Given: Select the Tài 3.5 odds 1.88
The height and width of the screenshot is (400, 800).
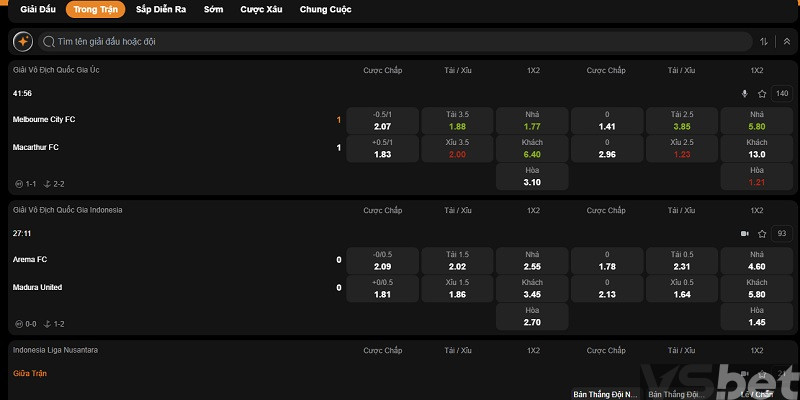Looking at the screenshot, I should [x=457, y=121].
